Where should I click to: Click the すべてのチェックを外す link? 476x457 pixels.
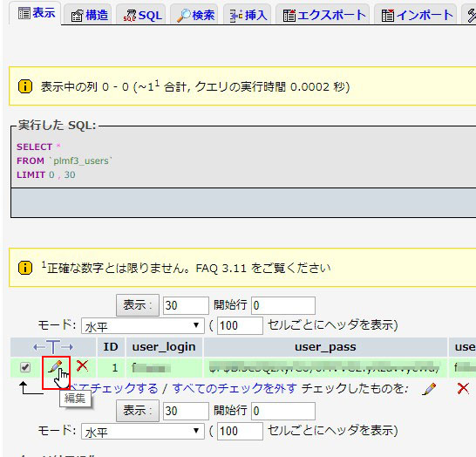pyautogui.click(x=235, y=388)
